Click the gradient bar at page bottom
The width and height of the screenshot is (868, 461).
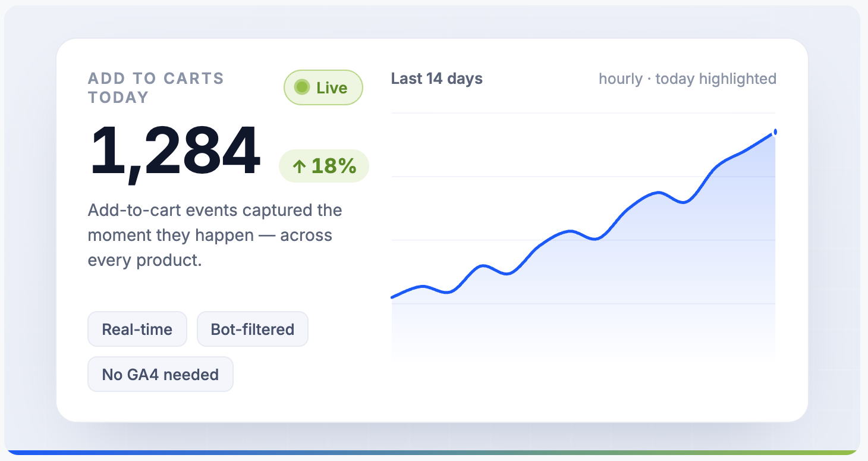point(432,453)
